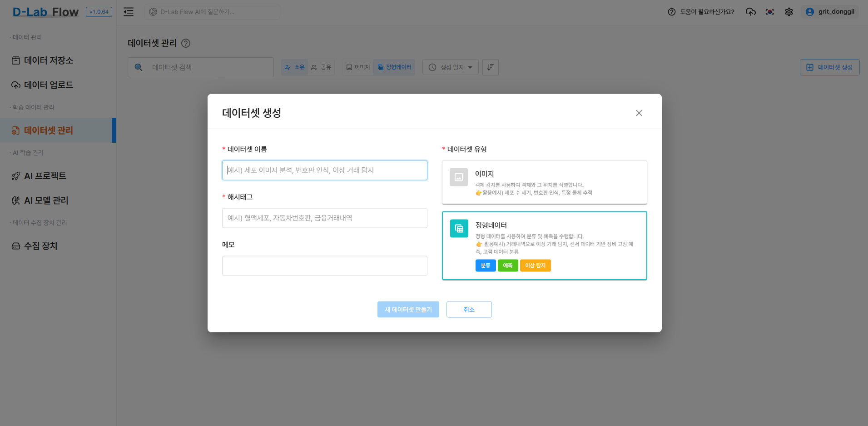Viewport: 868px width, 426px height.
Task: Toggle the 소유 ownership filter
Action: [294, 67]
